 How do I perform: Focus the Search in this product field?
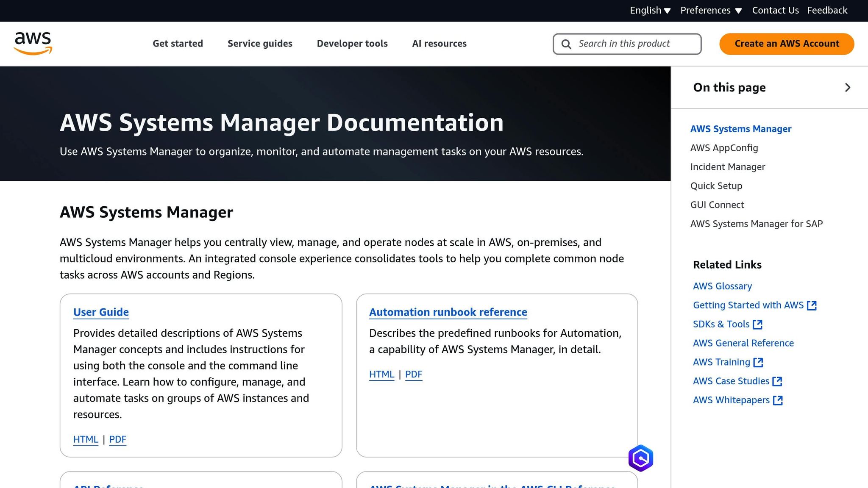point(627,44)
